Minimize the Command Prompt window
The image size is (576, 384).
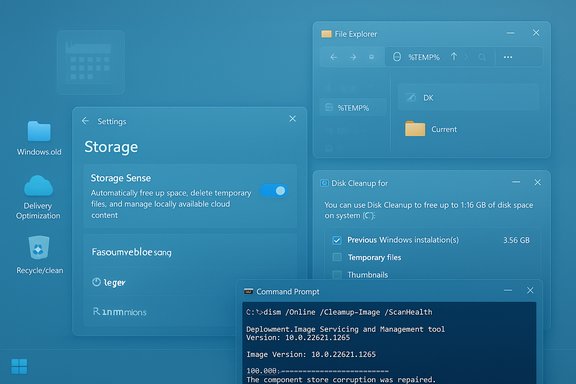(x=508, y=290)
